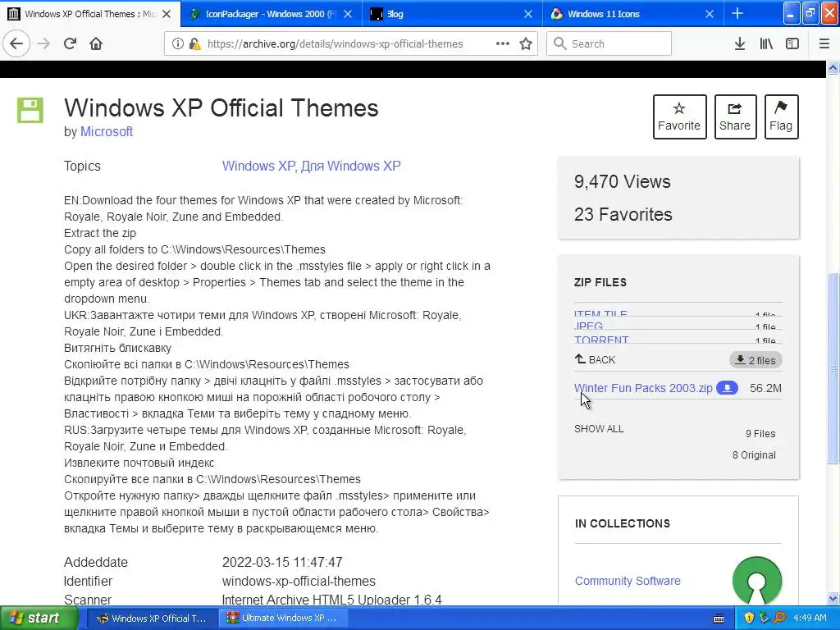Screen dimensions: 840x630
Task: Open a new tab with plus button
Action: tap(737, 14)
